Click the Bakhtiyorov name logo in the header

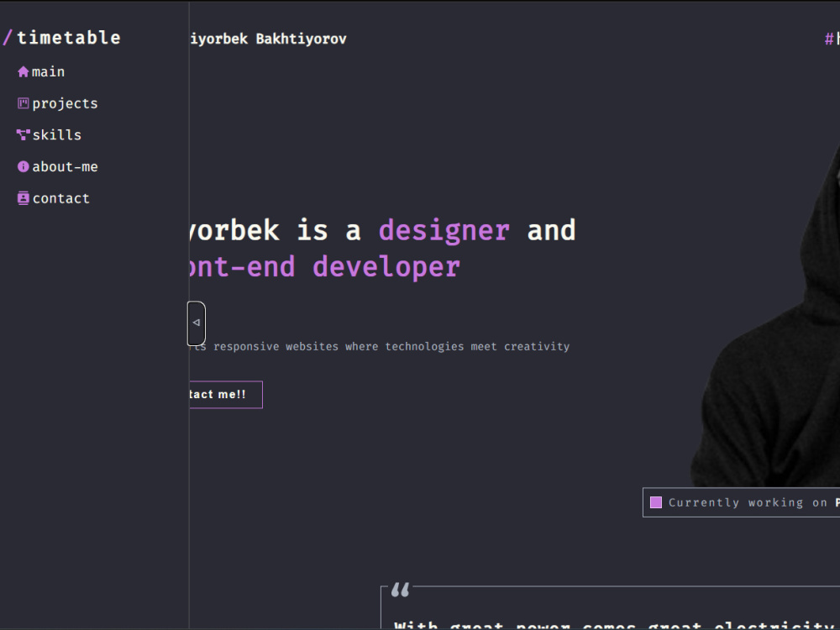[x=269, y=39]
